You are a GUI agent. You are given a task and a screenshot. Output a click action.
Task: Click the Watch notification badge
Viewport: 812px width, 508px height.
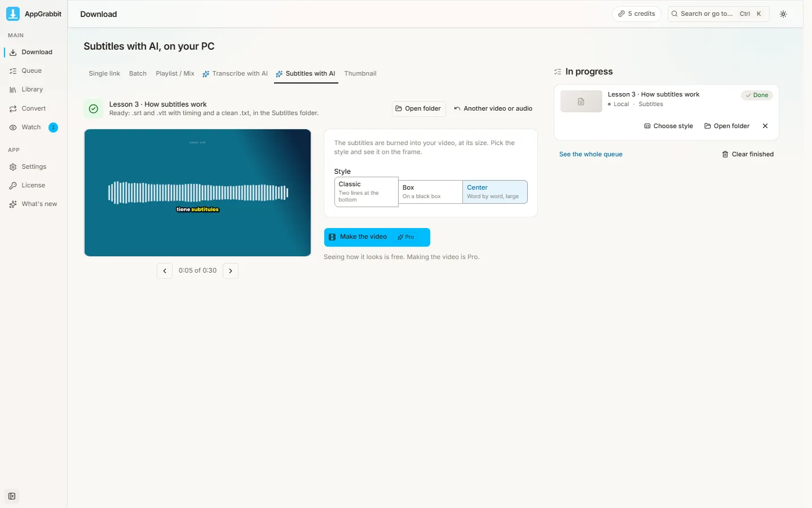click(x=53, y=128)
